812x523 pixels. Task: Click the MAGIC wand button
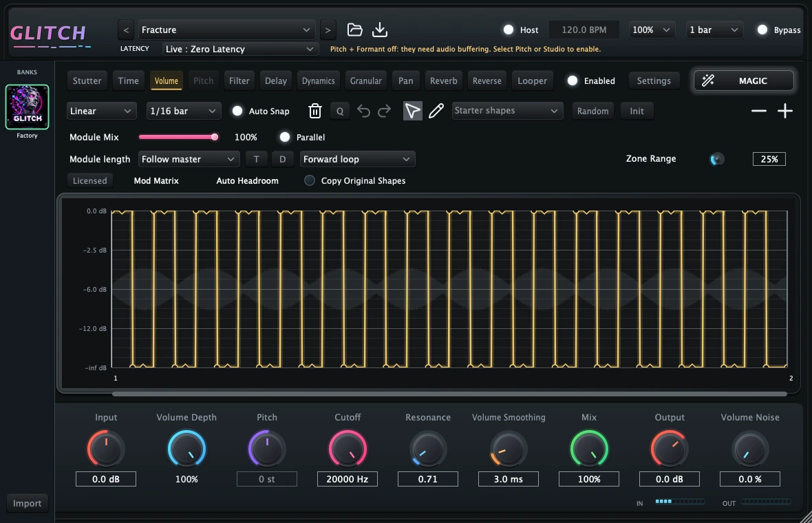click(x=744, y=81)
